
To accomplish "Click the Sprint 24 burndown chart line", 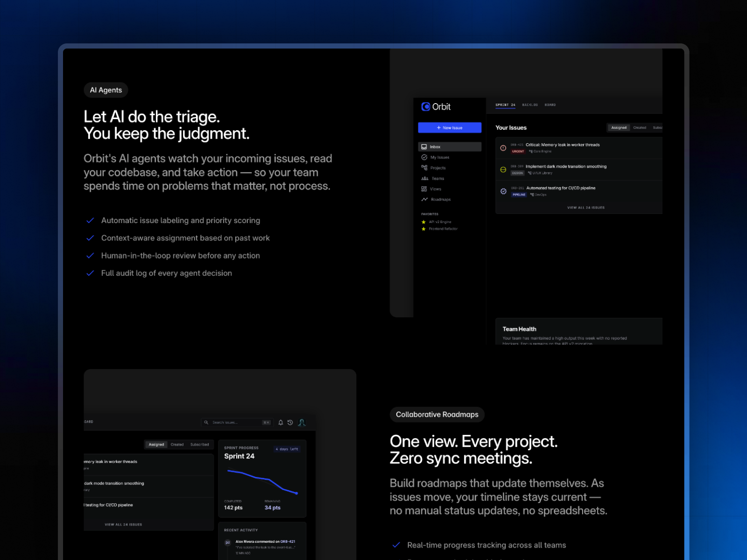I will [x=262, y=481].
